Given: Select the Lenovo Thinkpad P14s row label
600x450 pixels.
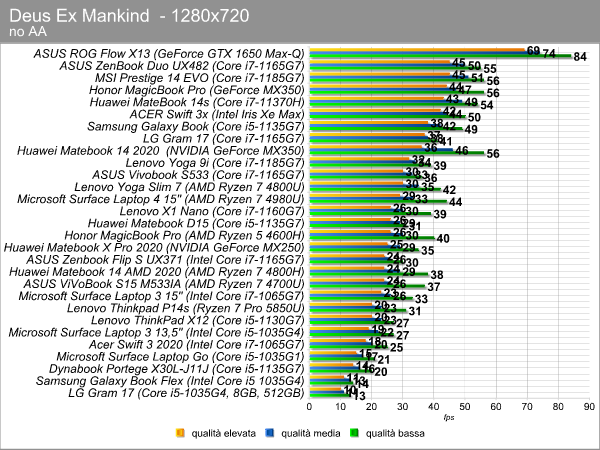Looking at the screenshot, I should click(x=186, y=308).
